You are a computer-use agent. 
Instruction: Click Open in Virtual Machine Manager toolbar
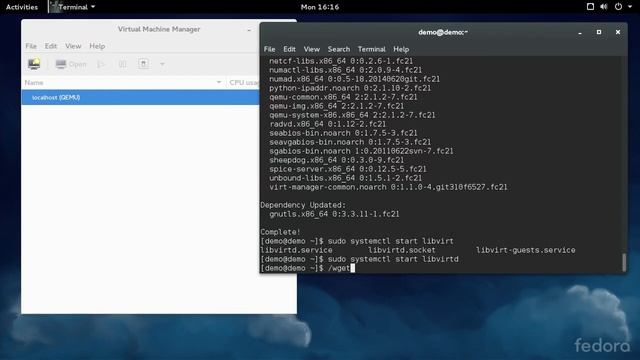coord(71,64)
